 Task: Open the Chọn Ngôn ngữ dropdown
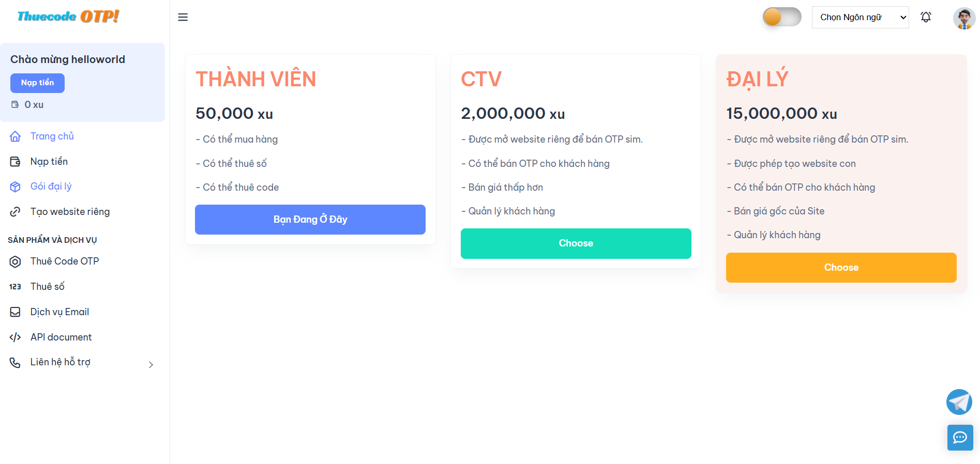click(x=860, y=17)
